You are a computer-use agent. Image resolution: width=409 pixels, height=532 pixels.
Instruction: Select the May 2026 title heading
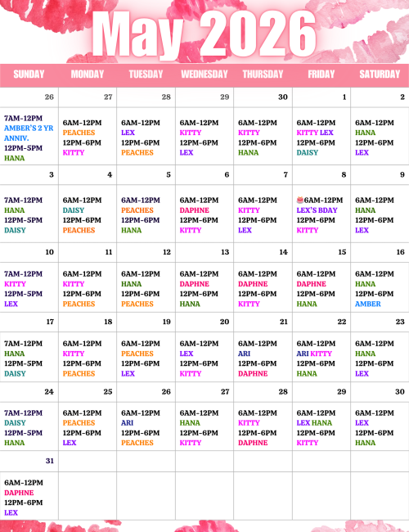click(204, 34)
